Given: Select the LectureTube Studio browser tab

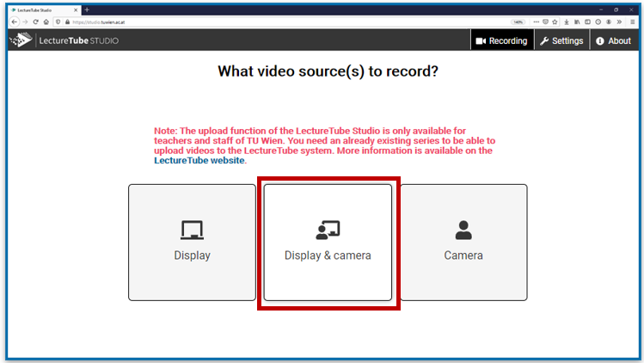Looking at the screenshot, I should pyautogui.click(x=45, y=9).
